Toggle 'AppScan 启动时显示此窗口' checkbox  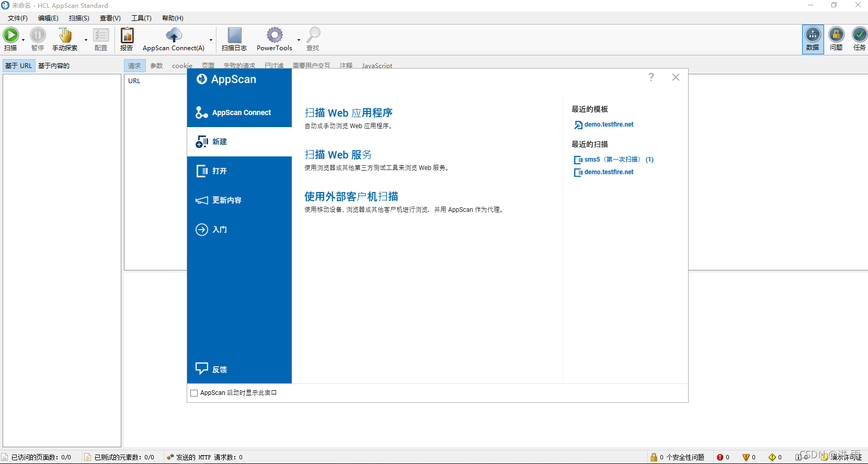194,393
